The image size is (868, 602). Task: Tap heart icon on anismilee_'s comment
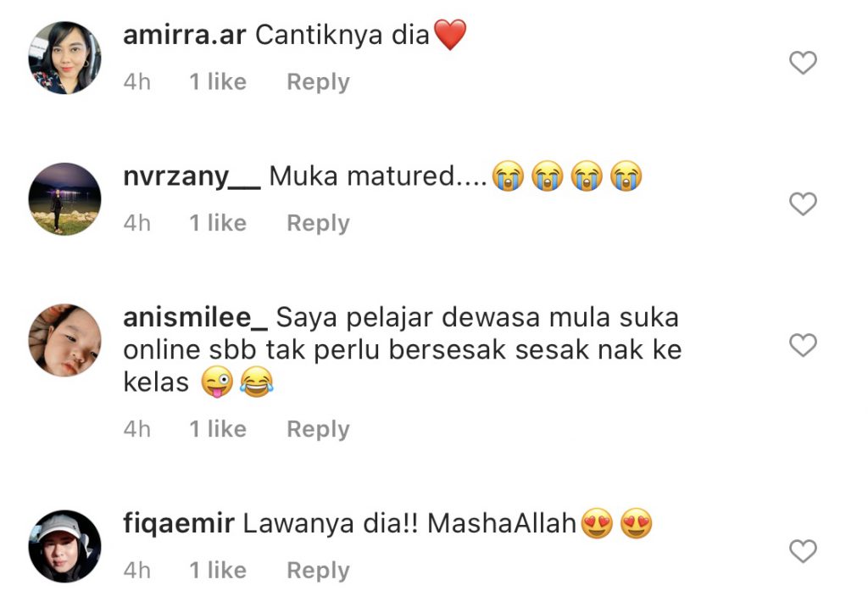pos(803,345)
